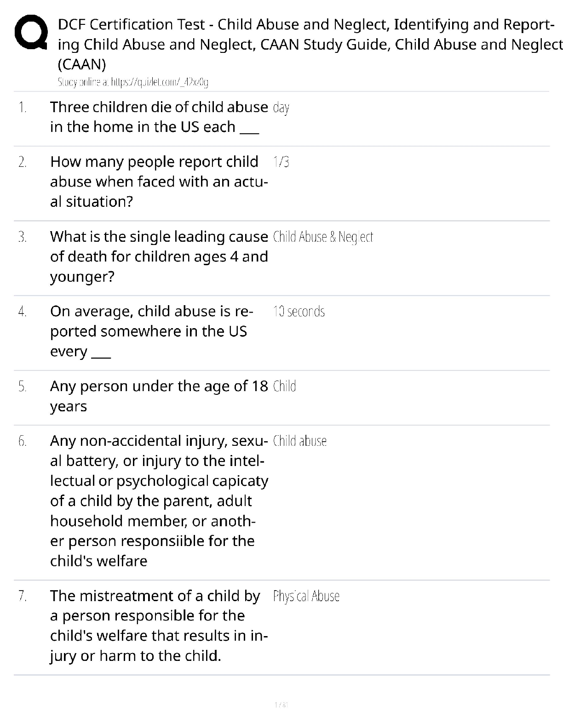Image resolution: width=563 pixels, height=728 pixels.
Task: Click the 'Physical Abuse' answer term
Action: point(306,596)
